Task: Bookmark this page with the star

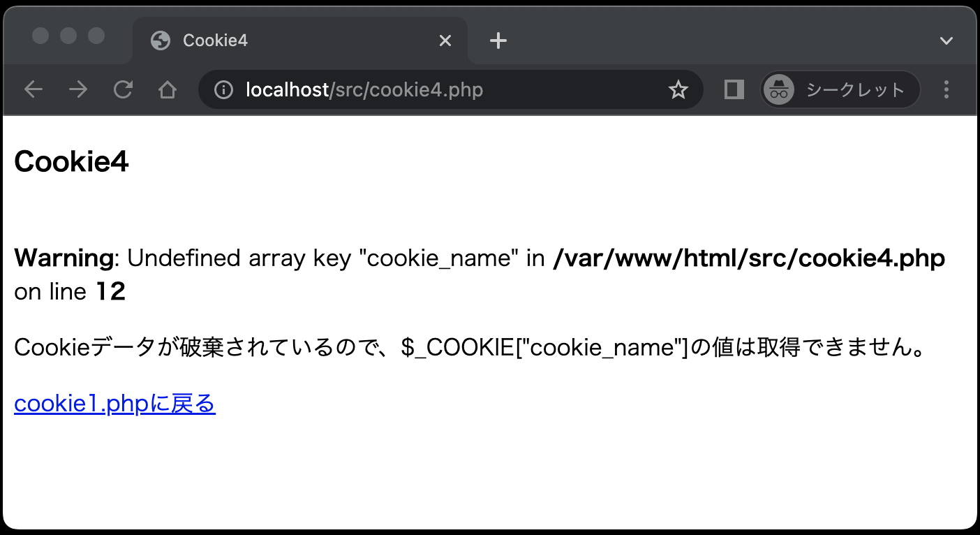Action: [678, 89]
